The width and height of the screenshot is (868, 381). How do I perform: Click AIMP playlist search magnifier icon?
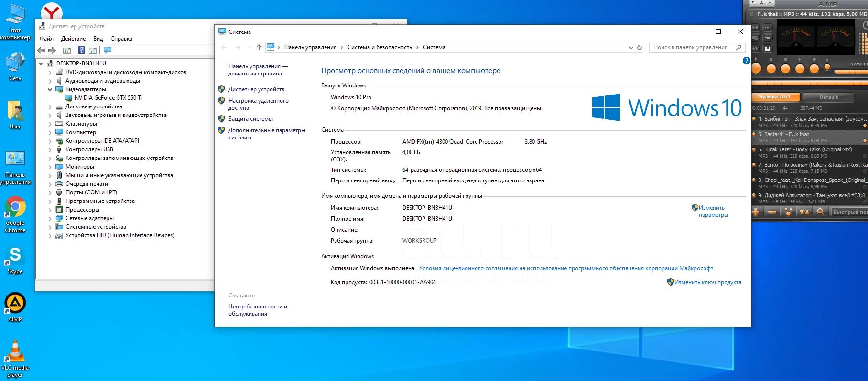[x=821, y=212]
